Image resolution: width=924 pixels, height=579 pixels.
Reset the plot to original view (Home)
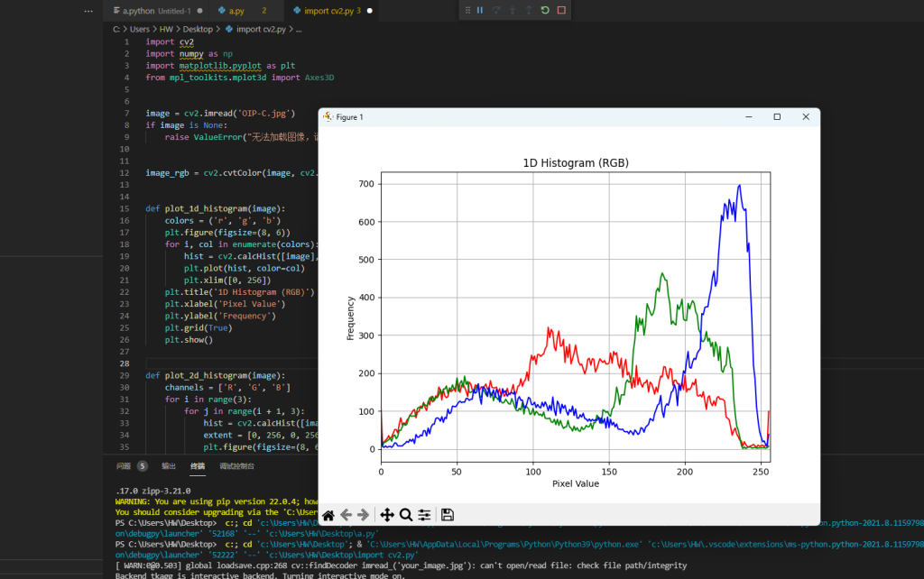pos(328,515)
